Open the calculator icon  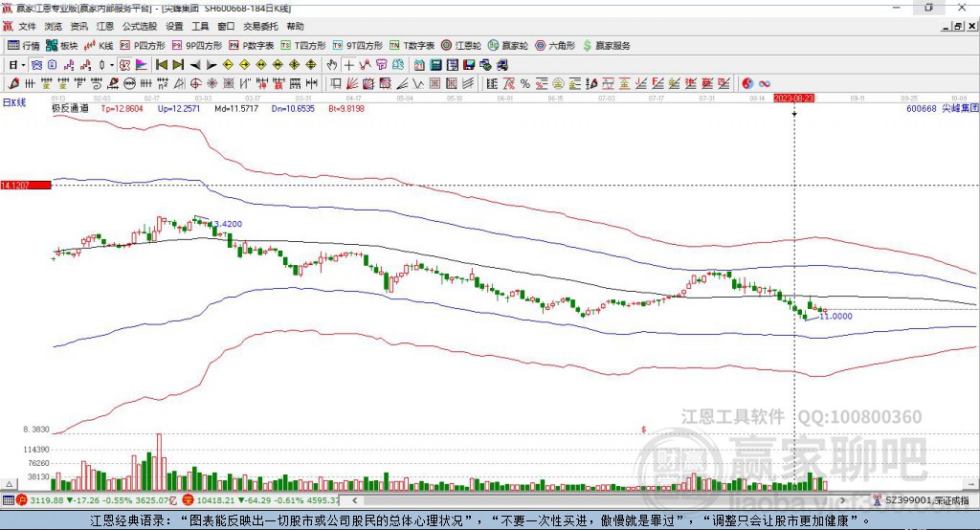coord(435,65)
